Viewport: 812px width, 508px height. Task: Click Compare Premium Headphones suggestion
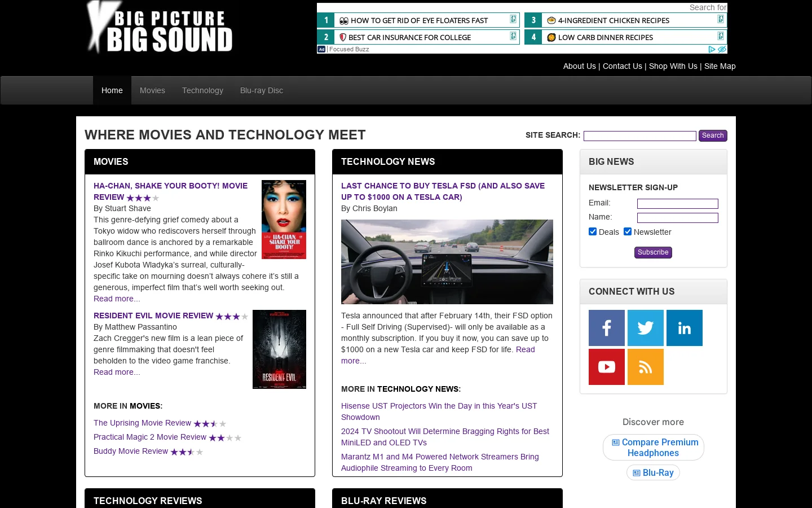pos(654,448)
